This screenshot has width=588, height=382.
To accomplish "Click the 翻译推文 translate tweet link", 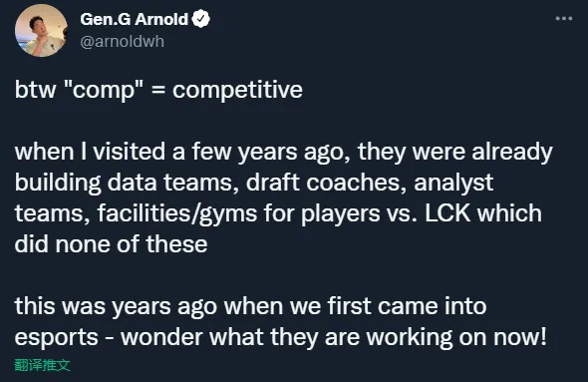I will click(x=43, y=365).
